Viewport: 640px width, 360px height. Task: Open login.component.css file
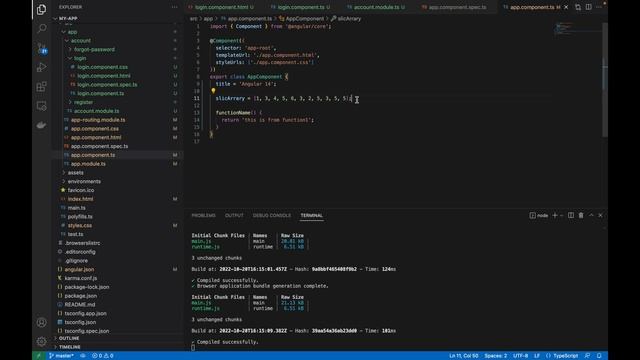118,67
